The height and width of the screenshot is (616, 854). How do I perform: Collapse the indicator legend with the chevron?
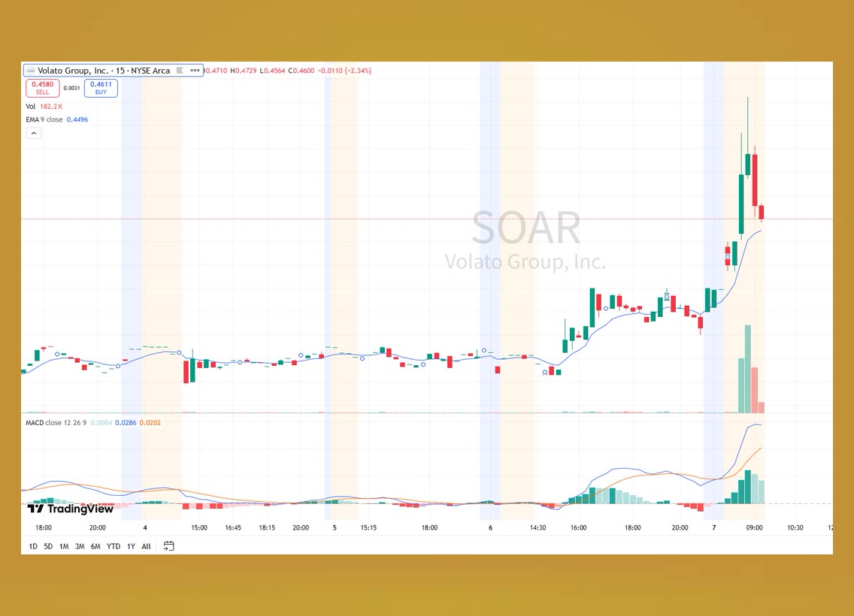(34, 133)
